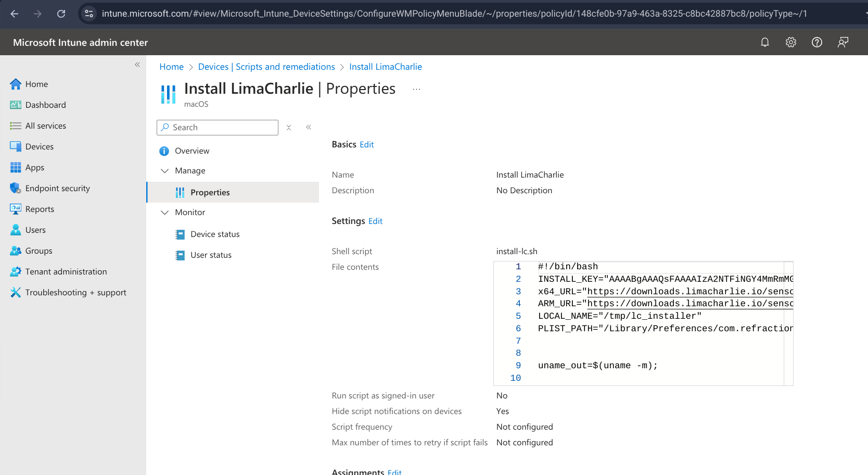The height and width of the screenshot is (475, 868).
Task: Select the Apps icon
Action: click(x=15, y=167)
